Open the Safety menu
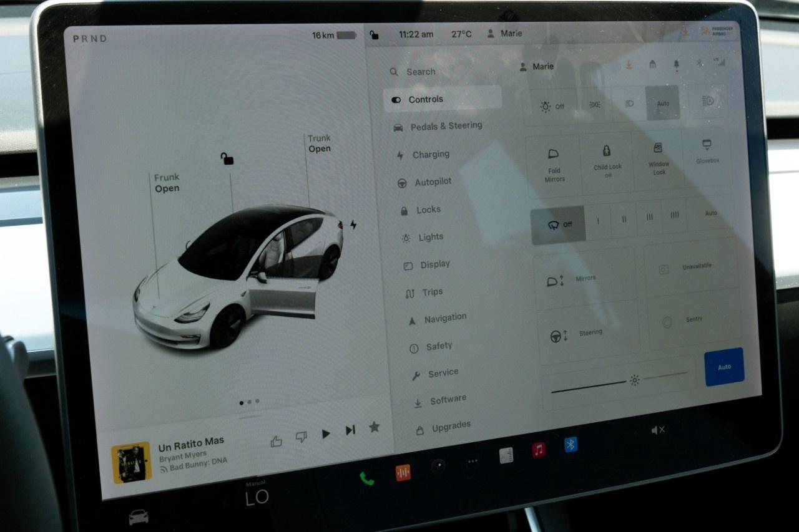The width and height of the screenshot is (799, 532). coord(431,347)
